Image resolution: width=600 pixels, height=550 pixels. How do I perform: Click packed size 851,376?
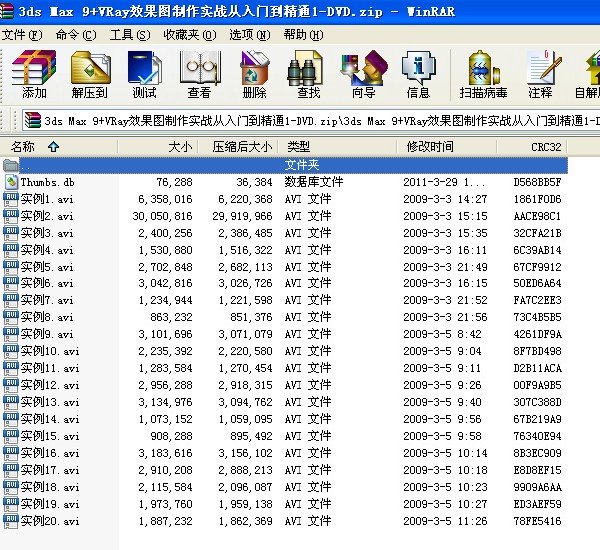[251, 317]
